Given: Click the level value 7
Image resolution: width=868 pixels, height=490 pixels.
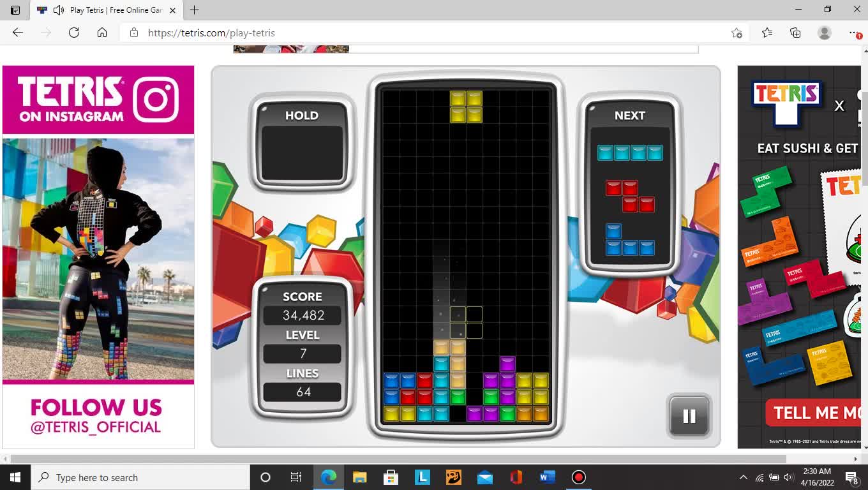Looking at the screenshot, I should coord(303,353).
